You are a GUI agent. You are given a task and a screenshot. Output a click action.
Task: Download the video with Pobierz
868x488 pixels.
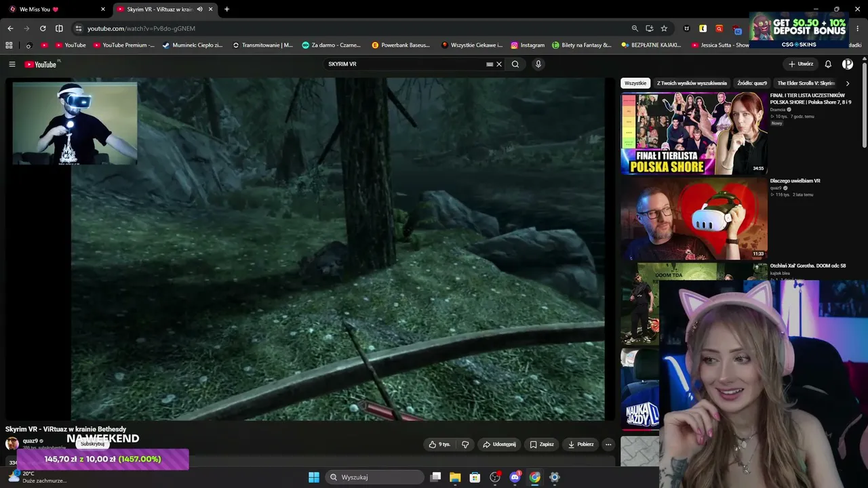tap(581, 445)
